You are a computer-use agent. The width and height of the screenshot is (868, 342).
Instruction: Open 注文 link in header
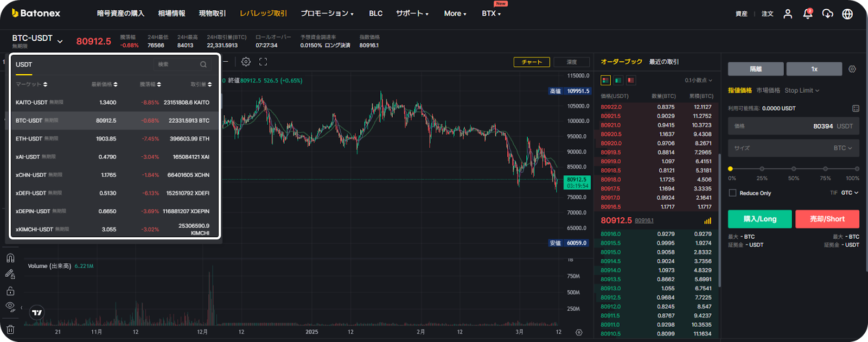coord(767,14)
